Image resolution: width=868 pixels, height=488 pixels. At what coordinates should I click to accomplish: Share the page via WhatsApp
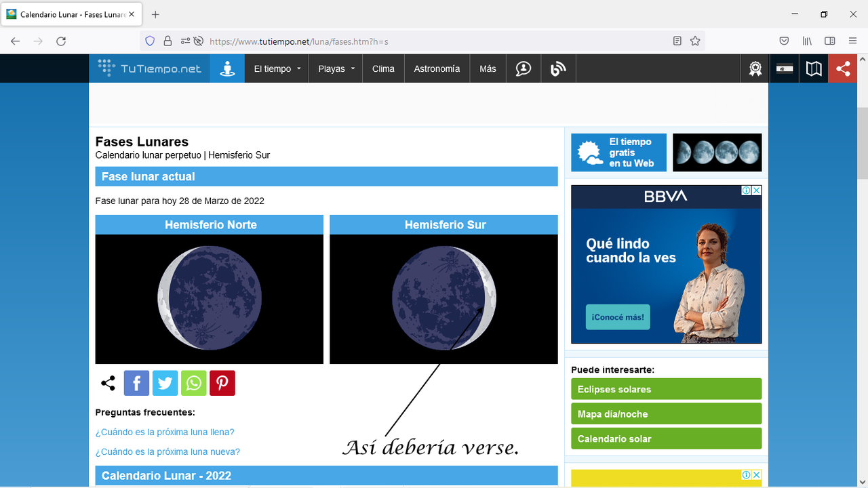pos(193,383)
